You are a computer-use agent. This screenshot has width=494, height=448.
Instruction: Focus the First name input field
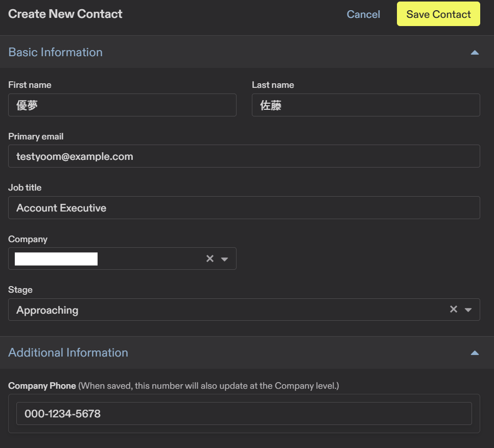(x=122, y=105)
